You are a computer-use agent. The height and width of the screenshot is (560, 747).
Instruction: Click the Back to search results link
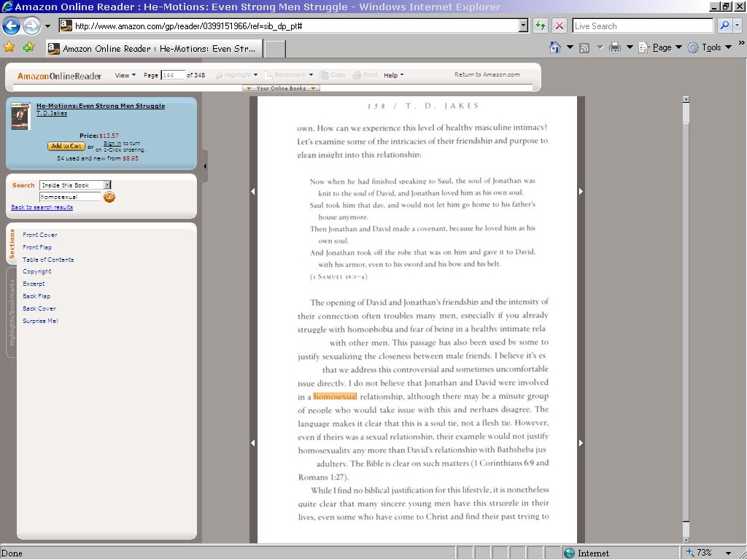click(x=42, y=207)
